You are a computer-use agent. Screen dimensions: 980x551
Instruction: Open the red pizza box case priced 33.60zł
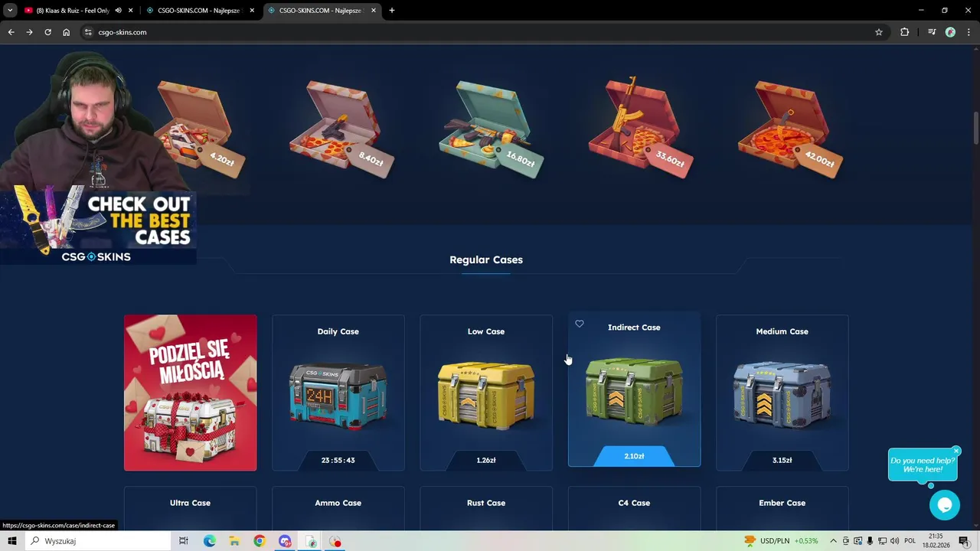point(639,126)
